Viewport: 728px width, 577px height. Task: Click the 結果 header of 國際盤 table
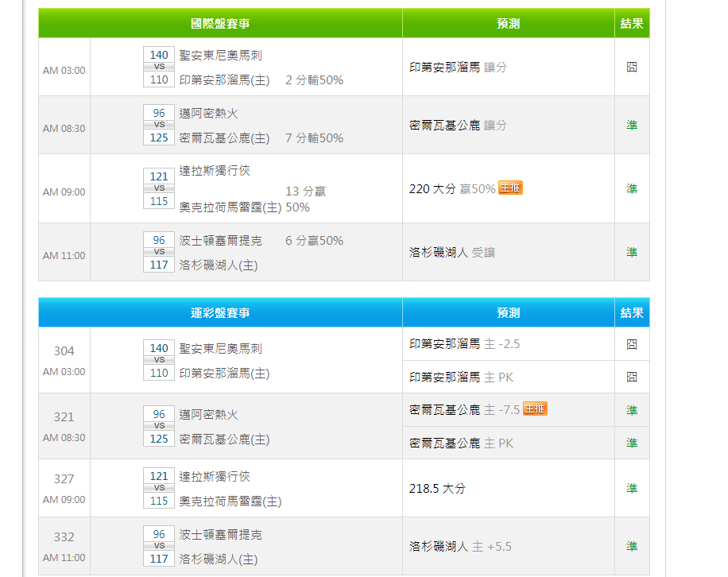tap(632, 23)
